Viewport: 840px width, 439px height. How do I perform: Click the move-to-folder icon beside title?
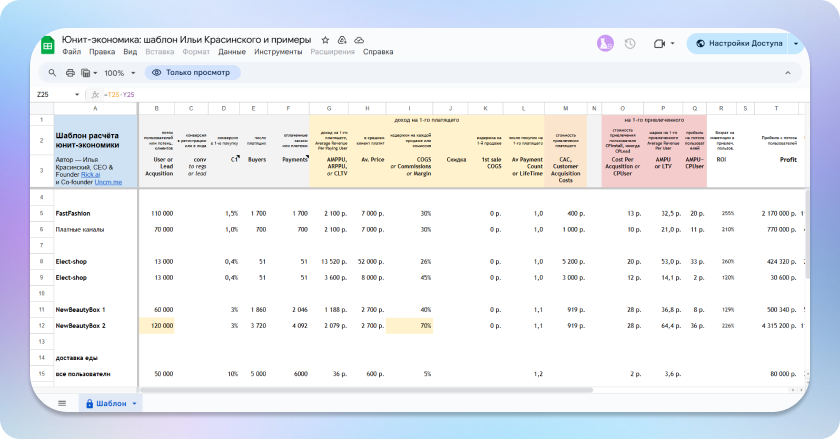click(x=343, y=38)
